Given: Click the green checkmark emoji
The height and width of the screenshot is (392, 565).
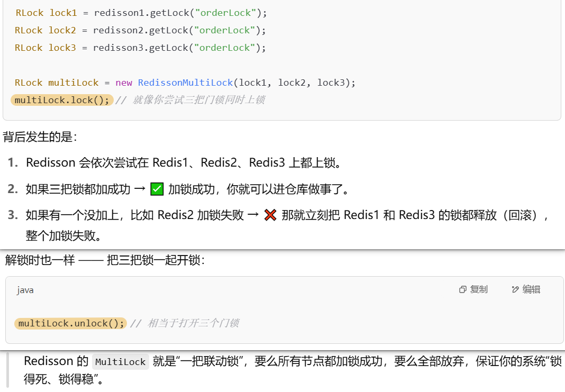Looking at the screenshot, I should pos(157,189).
